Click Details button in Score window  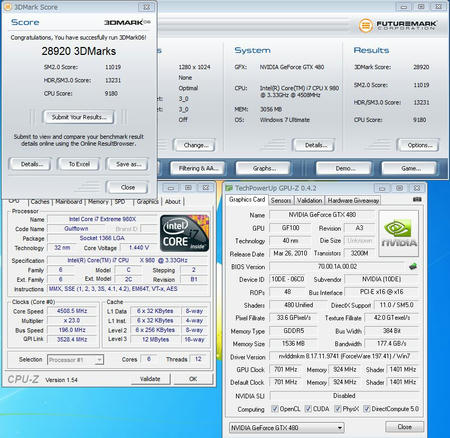click(30, 164)
